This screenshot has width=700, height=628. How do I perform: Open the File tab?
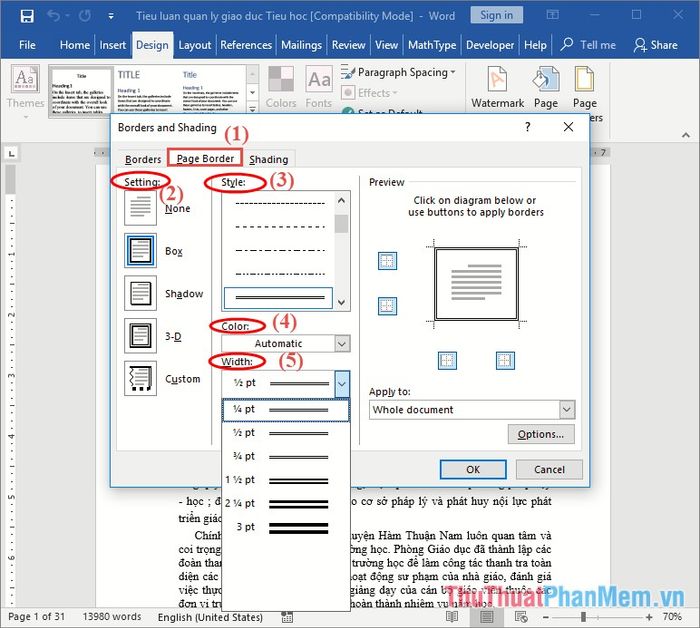tap(27, 45)
